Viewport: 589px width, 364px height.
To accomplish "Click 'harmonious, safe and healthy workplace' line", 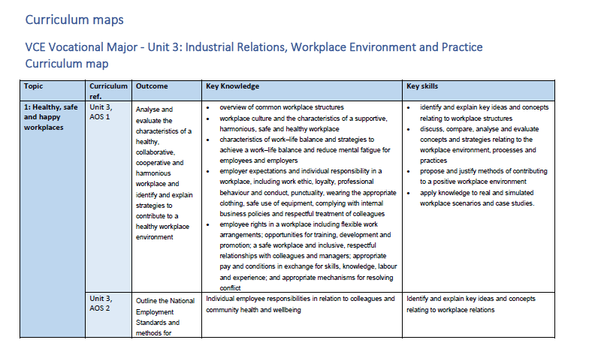I will point(279,129).
